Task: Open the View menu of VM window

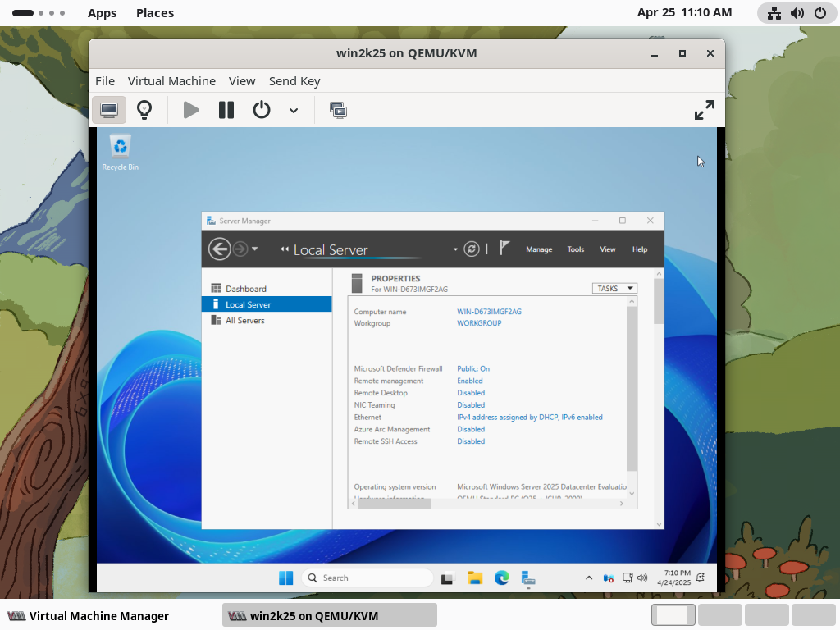Action: (x=242, y=81)
